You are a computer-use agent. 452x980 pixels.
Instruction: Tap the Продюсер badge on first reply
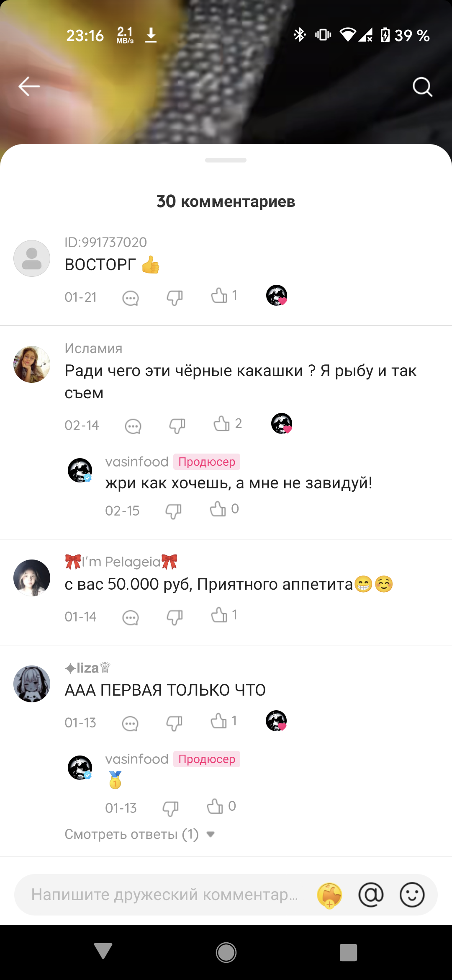pos(207,462)
